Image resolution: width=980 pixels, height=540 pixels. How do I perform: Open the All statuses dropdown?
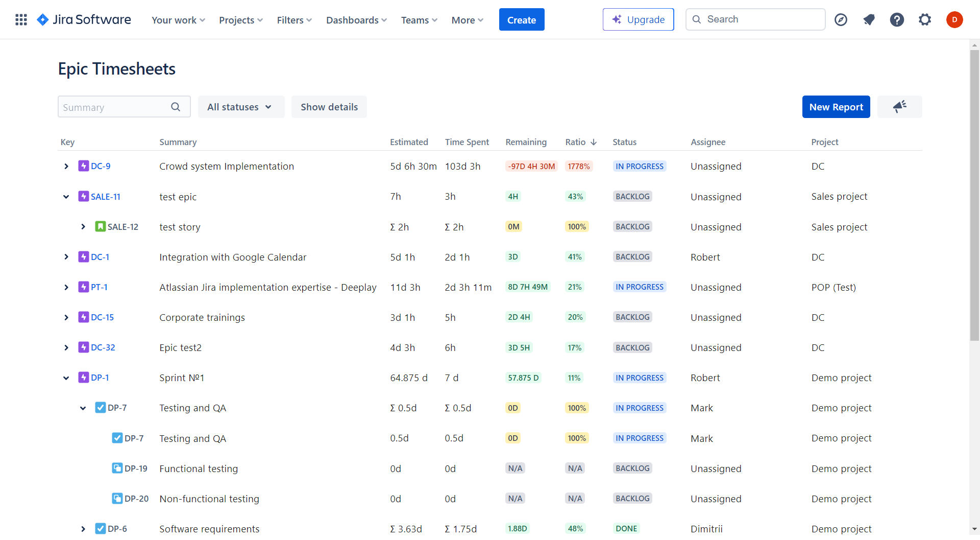point(241,107)
